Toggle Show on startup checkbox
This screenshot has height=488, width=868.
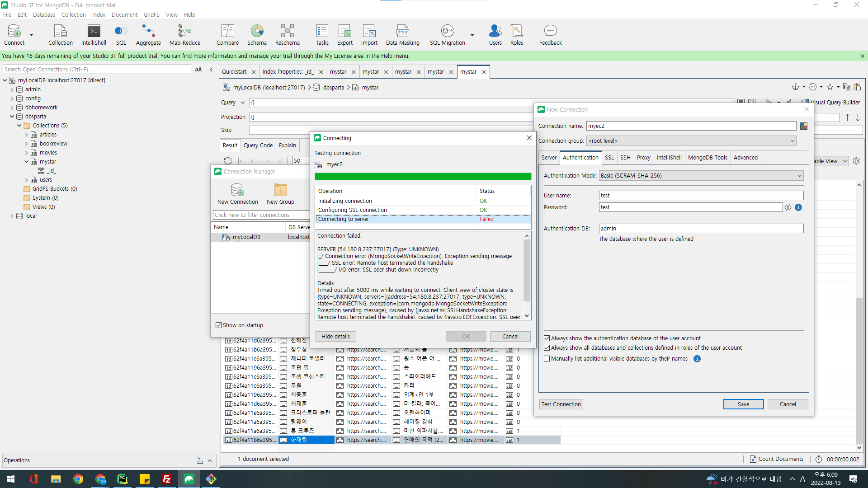coord(219,325)
